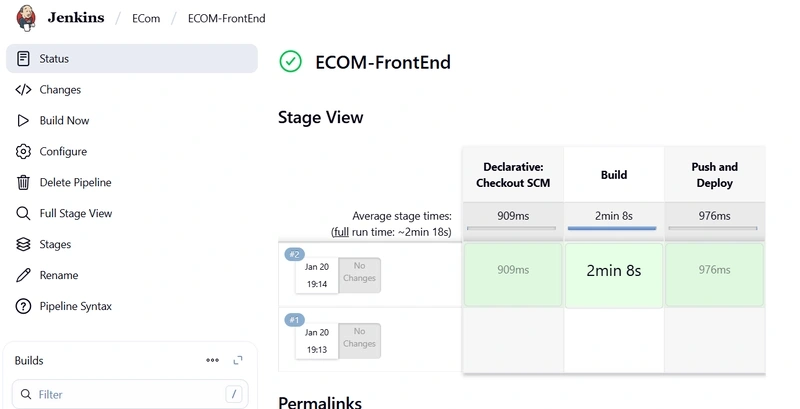Viewport: 800px width, 409px height.
Task: Click the full run time link
Action: (341, 232)
